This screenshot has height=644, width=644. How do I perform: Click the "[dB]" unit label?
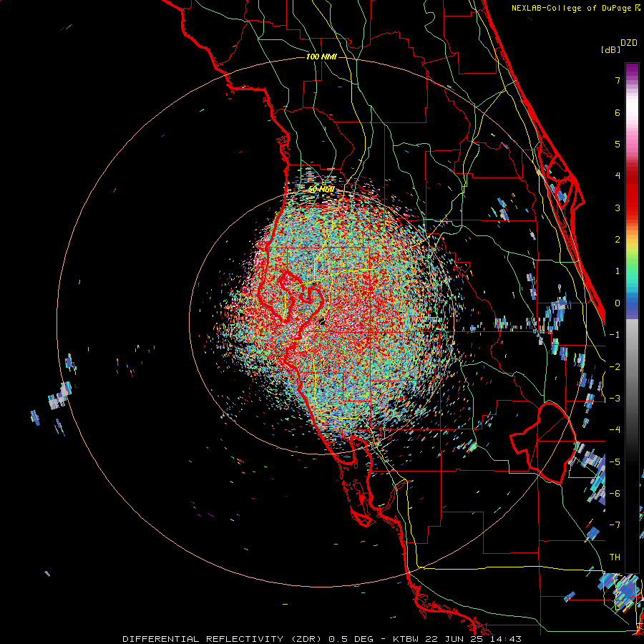tap(611, 49)
